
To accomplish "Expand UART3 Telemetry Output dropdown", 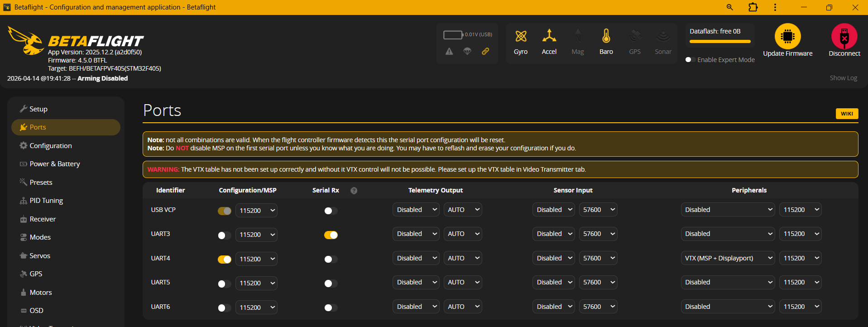I will coord(415,234).
